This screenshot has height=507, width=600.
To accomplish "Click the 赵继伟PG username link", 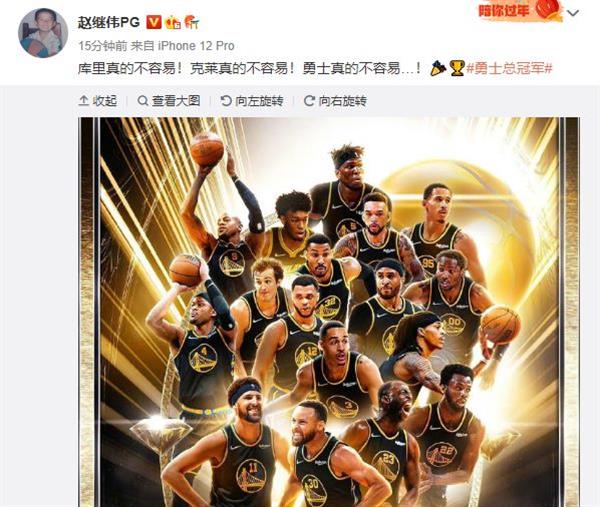I will 109,23.
